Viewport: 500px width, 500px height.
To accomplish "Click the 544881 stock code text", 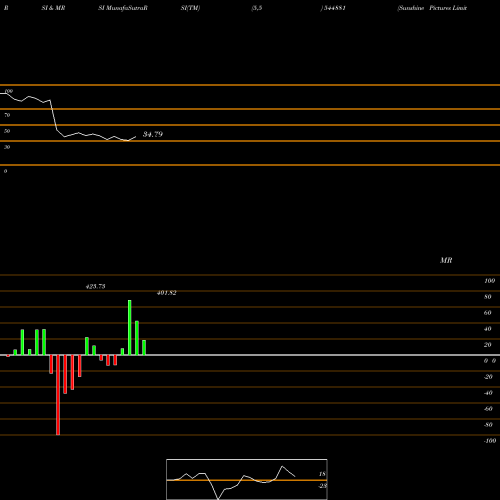I will (333, 8).
